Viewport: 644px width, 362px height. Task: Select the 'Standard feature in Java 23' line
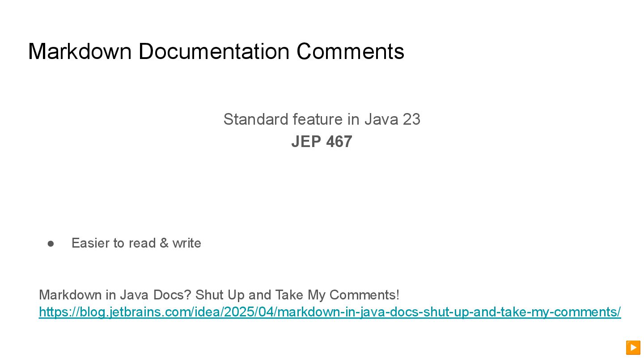tap(322, 119)
